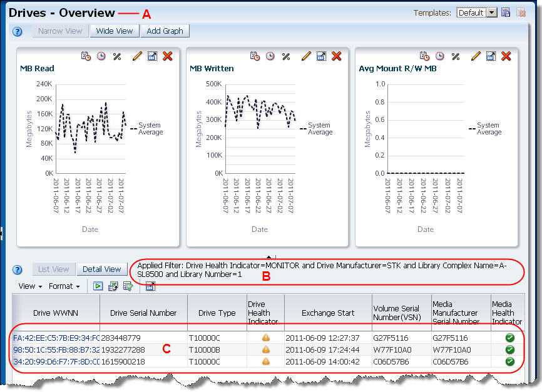
Task: Click green check icon in row G27F5116
Action: [x=510, y=338]
